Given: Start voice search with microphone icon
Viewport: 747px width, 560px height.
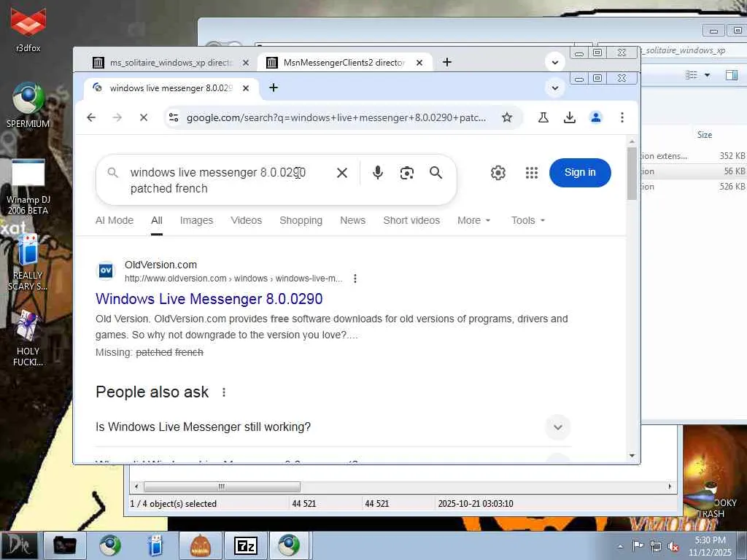Looking at the screenshot, I should click(x=377, y=173).
